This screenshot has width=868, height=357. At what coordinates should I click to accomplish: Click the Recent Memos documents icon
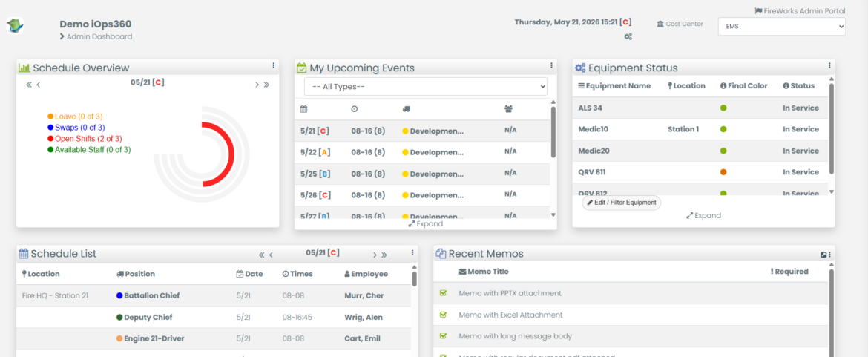click(x=441, y=254)
